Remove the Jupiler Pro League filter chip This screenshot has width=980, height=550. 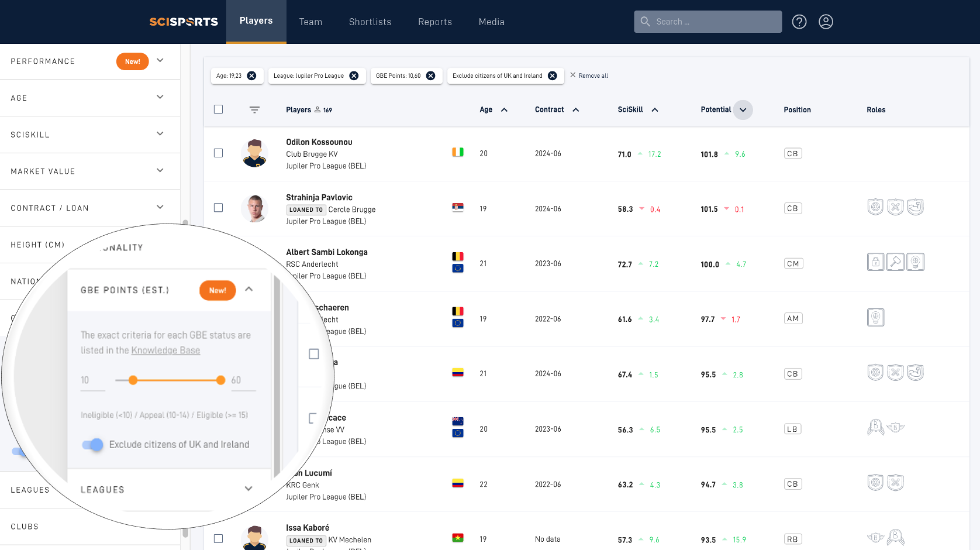(354, 75)
